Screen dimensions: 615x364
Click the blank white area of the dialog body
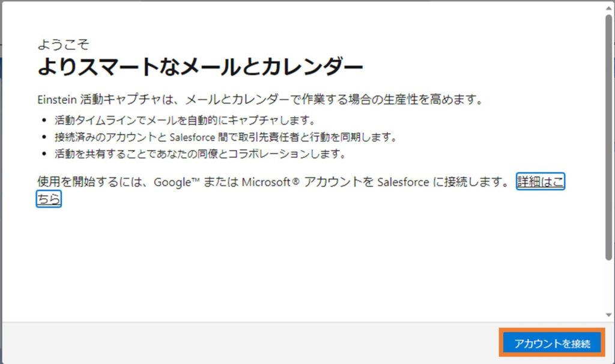coord(300,264)
